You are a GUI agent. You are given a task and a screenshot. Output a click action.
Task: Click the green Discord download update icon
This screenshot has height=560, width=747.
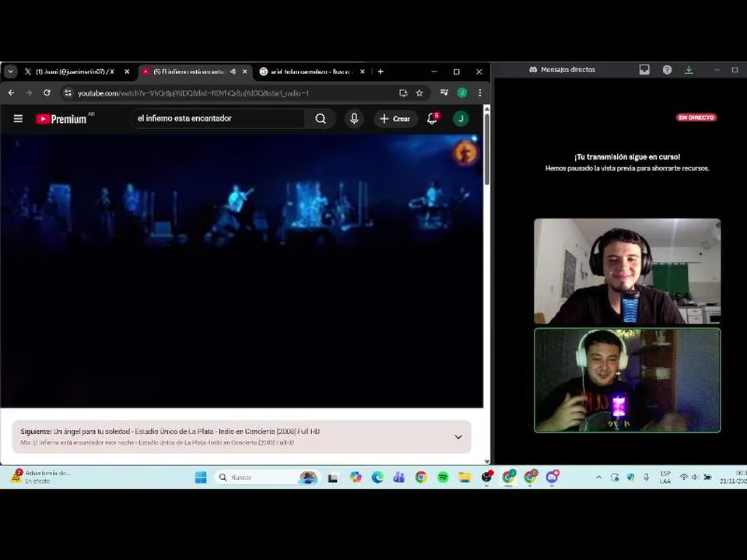coord(689,69)
